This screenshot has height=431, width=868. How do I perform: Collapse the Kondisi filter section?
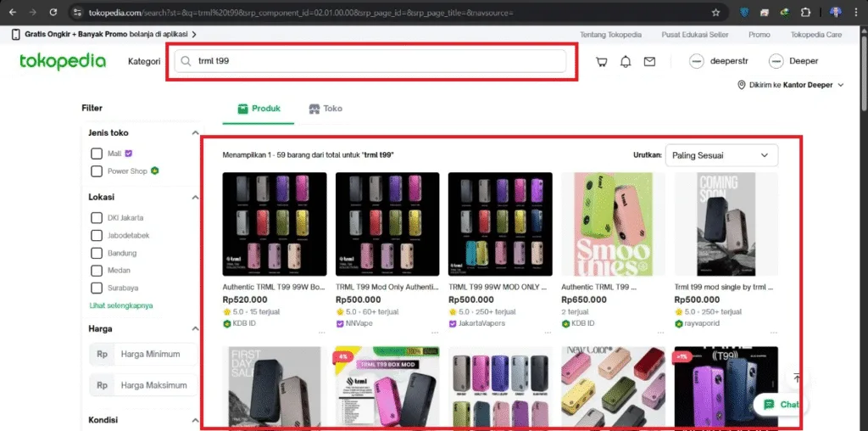coord(195,420)
